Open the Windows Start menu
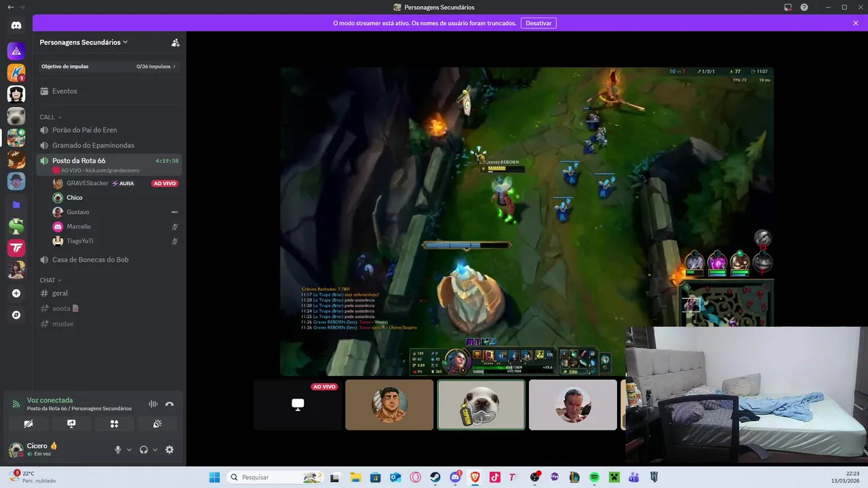The width and height of the screenshot is (868, 488). (x=214, y=477)
